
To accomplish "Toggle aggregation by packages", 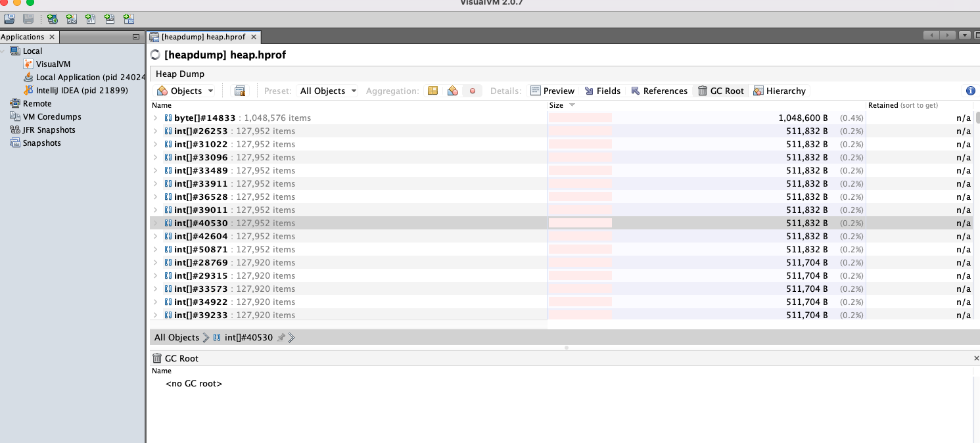I will [432, 91].
